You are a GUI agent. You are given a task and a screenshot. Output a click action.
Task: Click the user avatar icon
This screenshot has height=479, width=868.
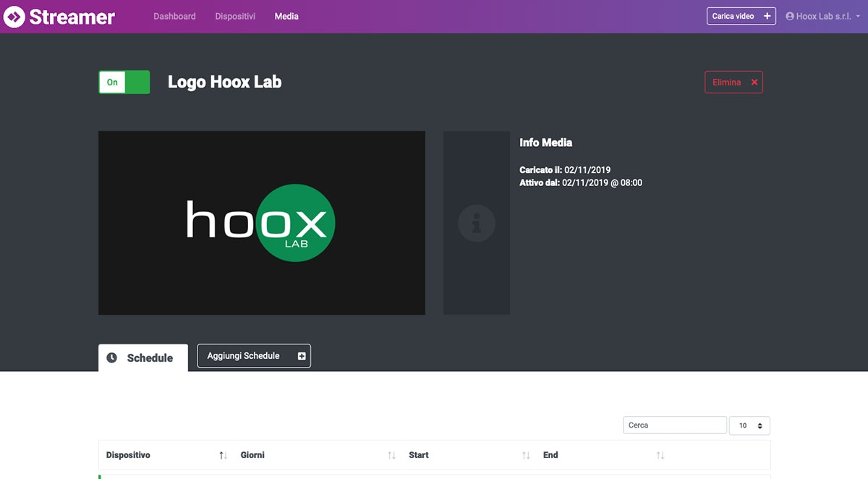coord(790,16)
